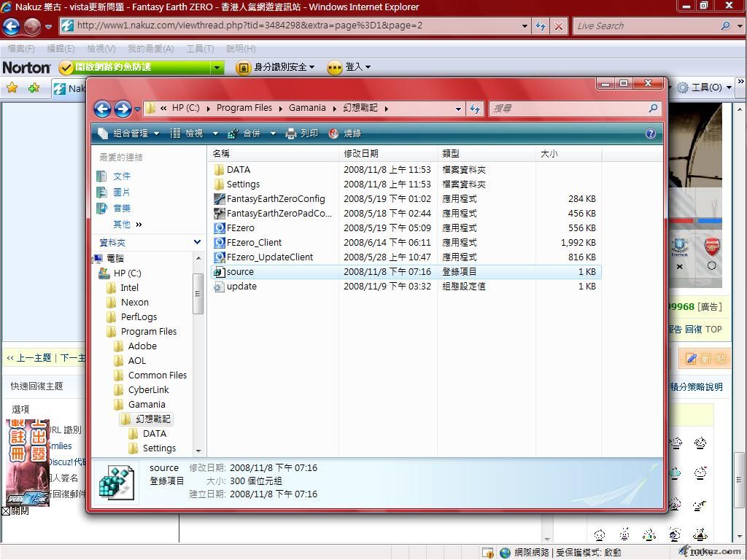
Task: Click Internet Explorer stop loading button
Action: (x=559, y=26)
